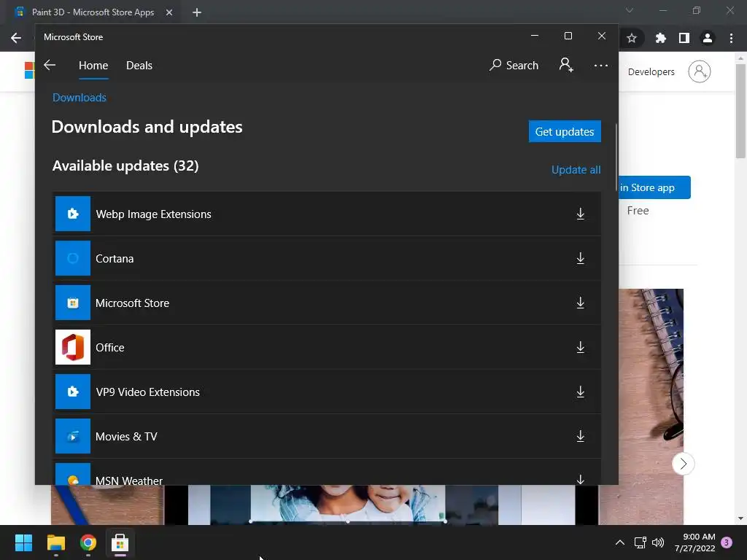Image resolution: width=747 pixels, height=560 pixels.
Task: Open Chrome extensions puzzle icon
Action: (660, 38)
